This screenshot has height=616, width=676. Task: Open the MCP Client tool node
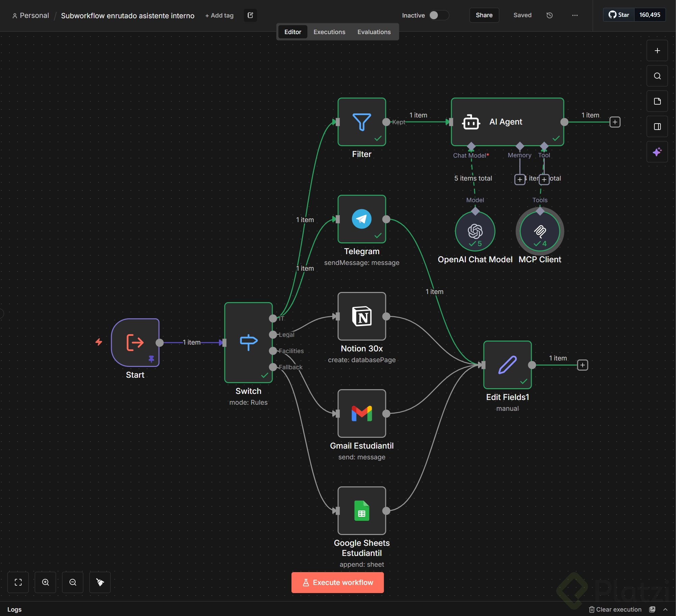pos(540,232)
